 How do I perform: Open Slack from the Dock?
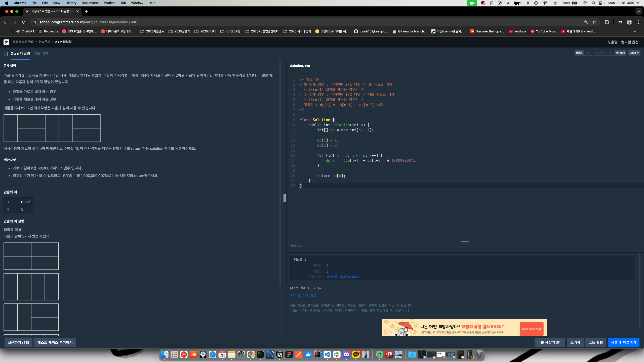coord(337,355)
